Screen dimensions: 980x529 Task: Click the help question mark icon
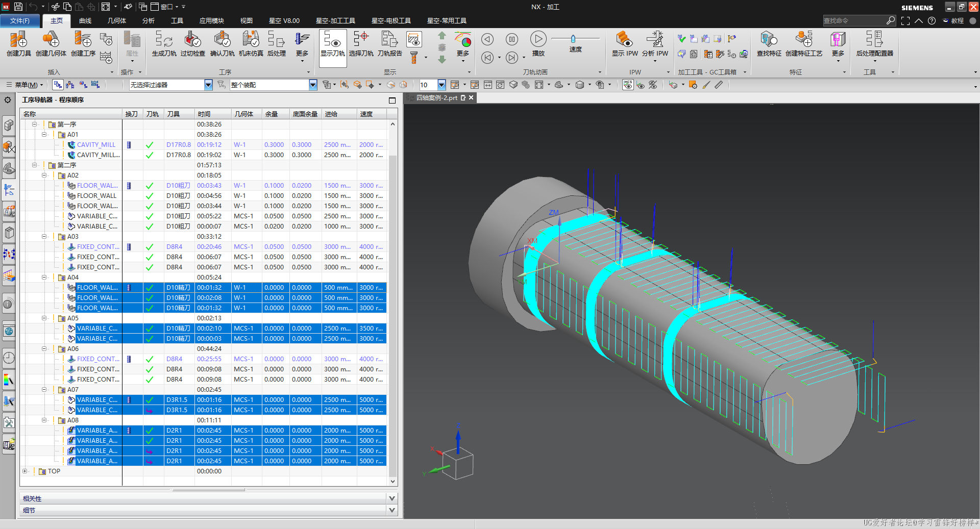coord(932,20)
